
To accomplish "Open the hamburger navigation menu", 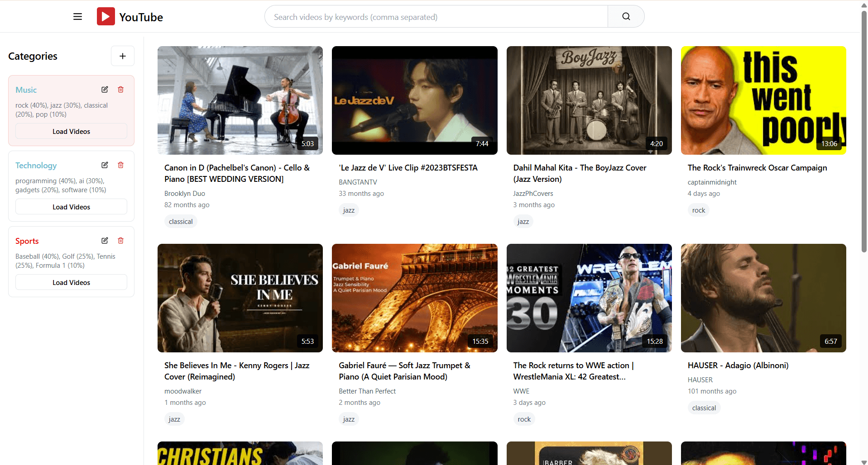I will pos(77,16).
